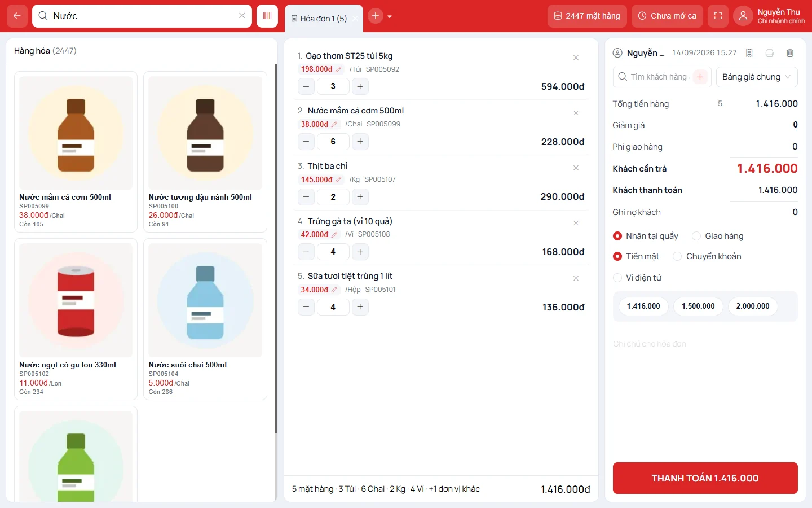Select Nước suối chai 500ml product

click(205, 319)
